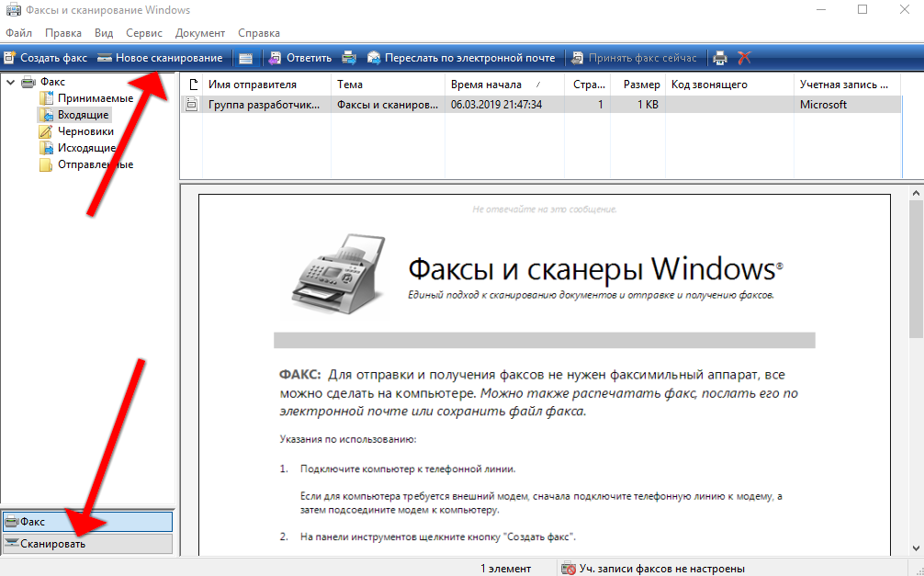Open the Документ menu
The width and height of the screenshot is (924, 576).
(199, 33)
